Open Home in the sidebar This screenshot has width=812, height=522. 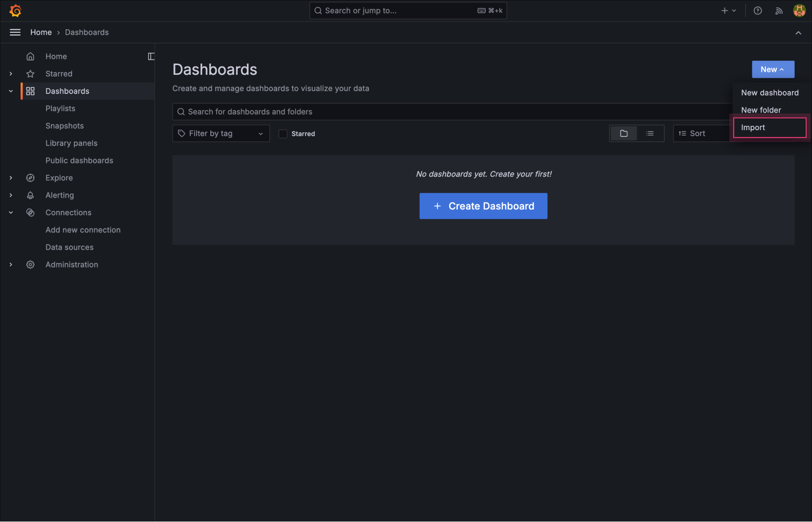pos(56,56)
